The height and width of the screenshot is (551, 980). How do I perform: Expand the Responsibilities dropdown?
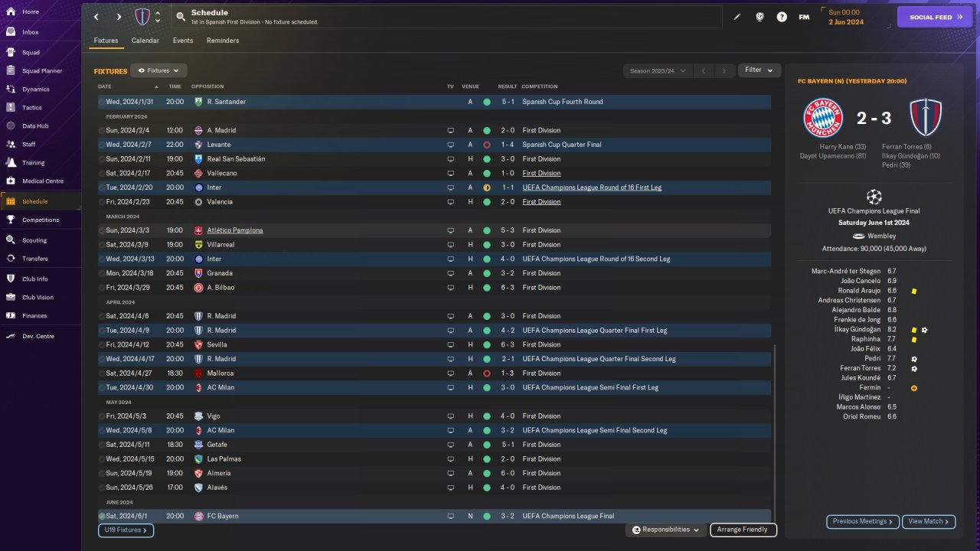[x=666, y=530]
